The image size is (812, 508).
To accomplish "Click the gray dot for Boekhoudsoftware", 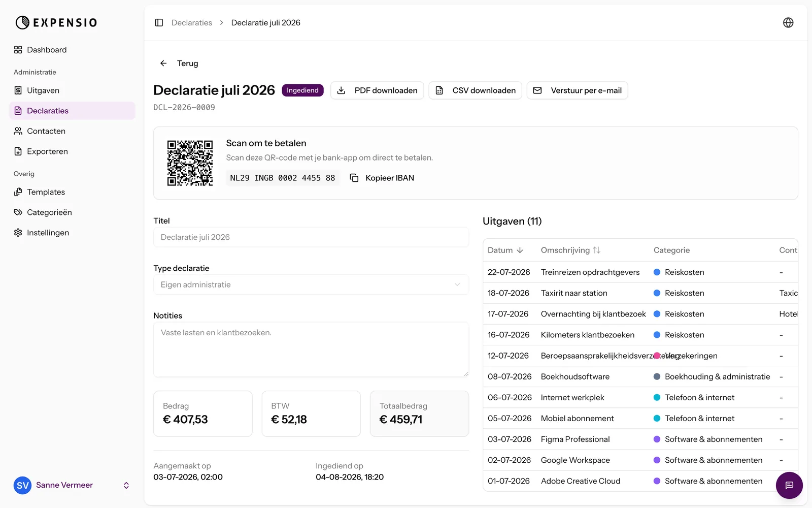I will [657, 376].
